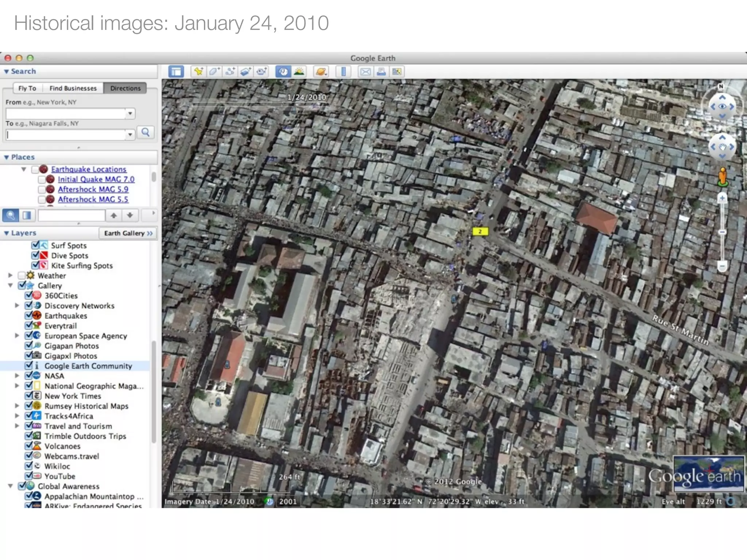Toggle the Places panel split-view icon
The image size is (747, 560).
(x=27, y=215)
